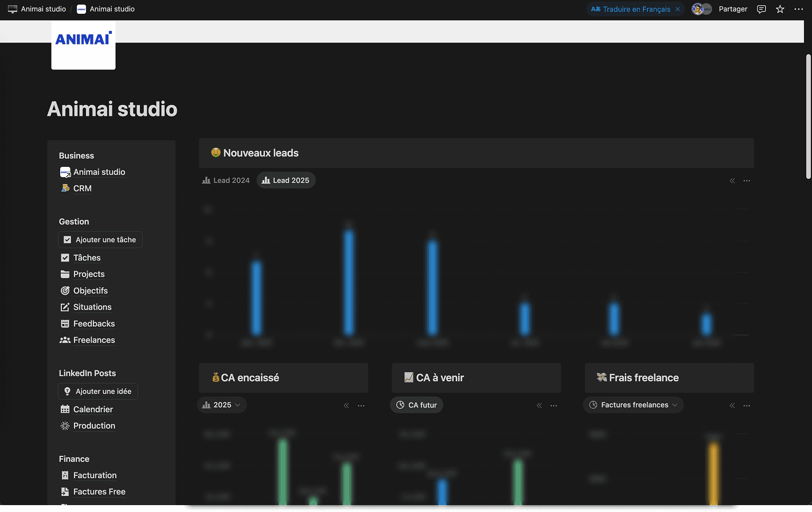Click the Gestion section heading
Screen dimensions: 812x512
[74, 222]
